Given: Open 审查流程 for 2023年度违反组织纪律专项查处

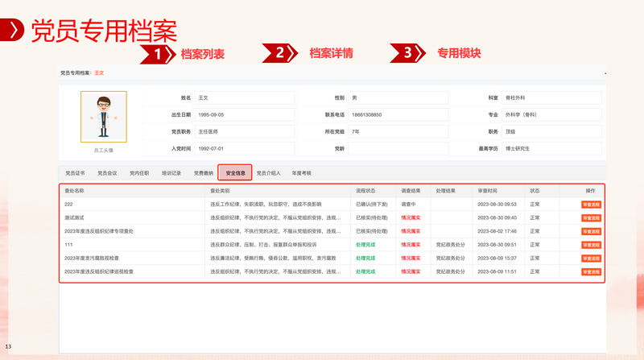Looking at the screenshot, I should 591,232.
